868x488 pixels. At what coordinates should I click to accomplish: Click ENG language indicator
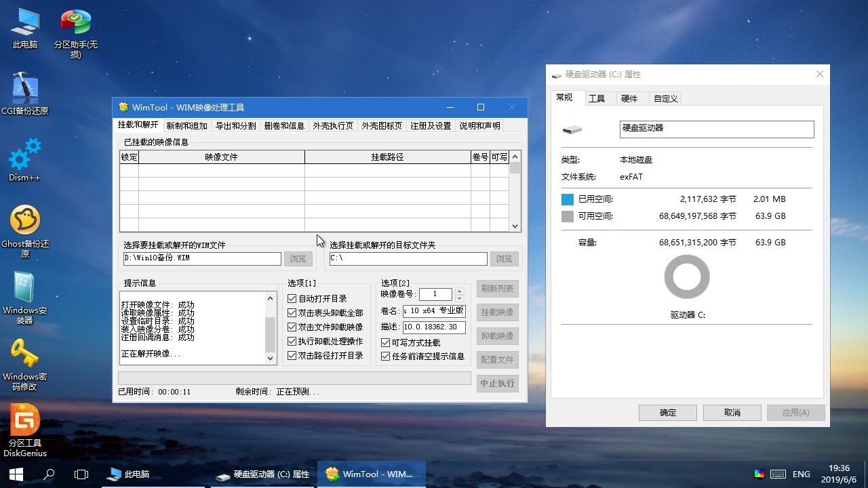802,474
